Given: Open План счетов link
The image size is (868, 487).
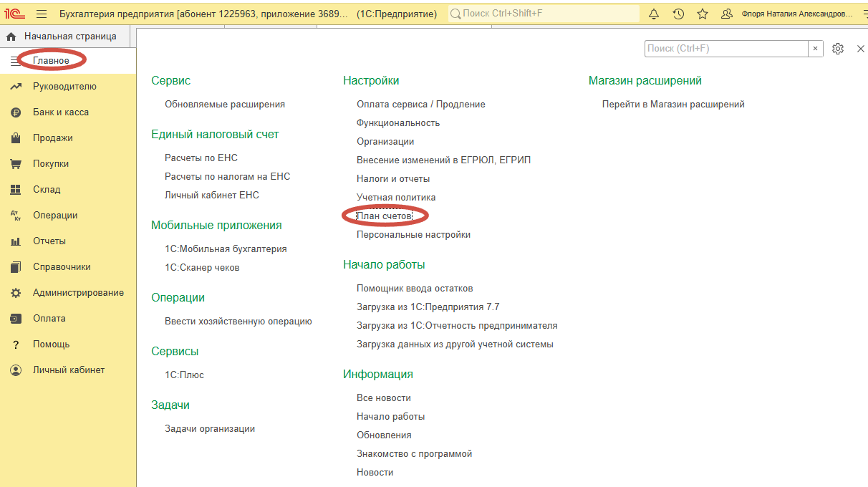Looking at the screenshot, I should point(385,216).
